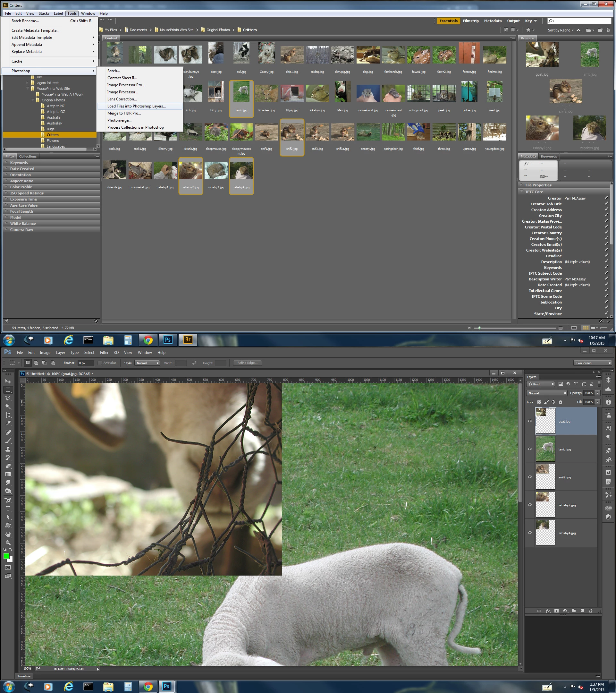Select the Hand tool
Viewport: 616px width, 693px height.
click(8, 534)
